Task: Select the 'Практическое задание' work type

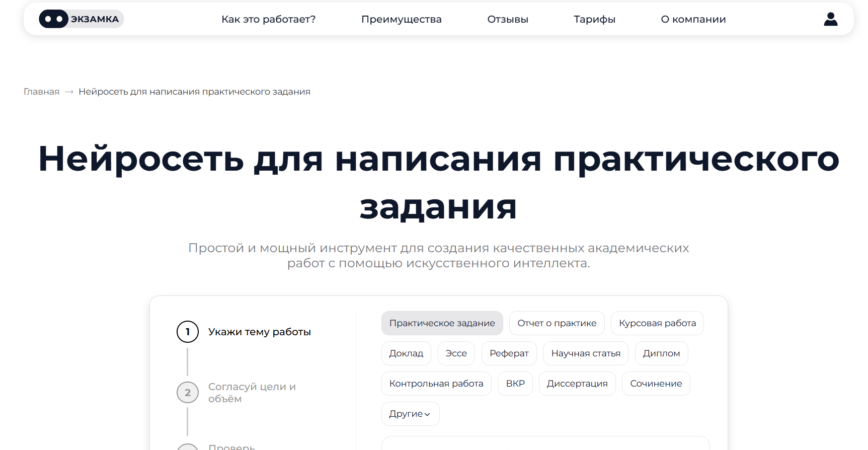Action: 442,323
